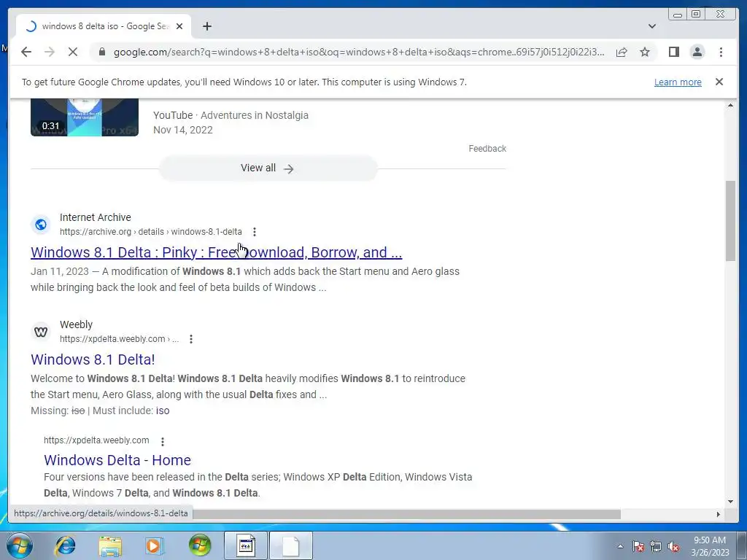Click the muted volume tray icon
The height and width of the screenshot is (560, 747).
[x=673, y=546]
